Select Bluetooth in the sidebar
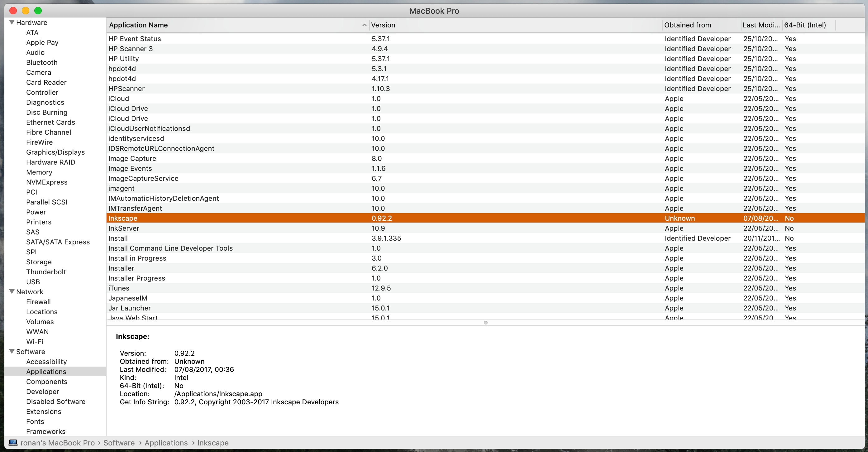868x452 pixels. click(42, 62)
